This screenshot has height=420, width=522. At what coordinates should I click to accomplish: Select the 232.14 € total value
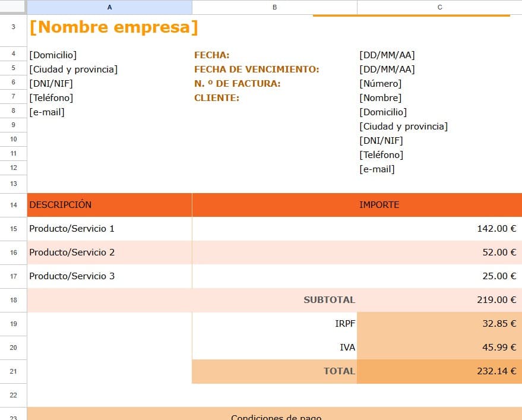click(439, 371)
